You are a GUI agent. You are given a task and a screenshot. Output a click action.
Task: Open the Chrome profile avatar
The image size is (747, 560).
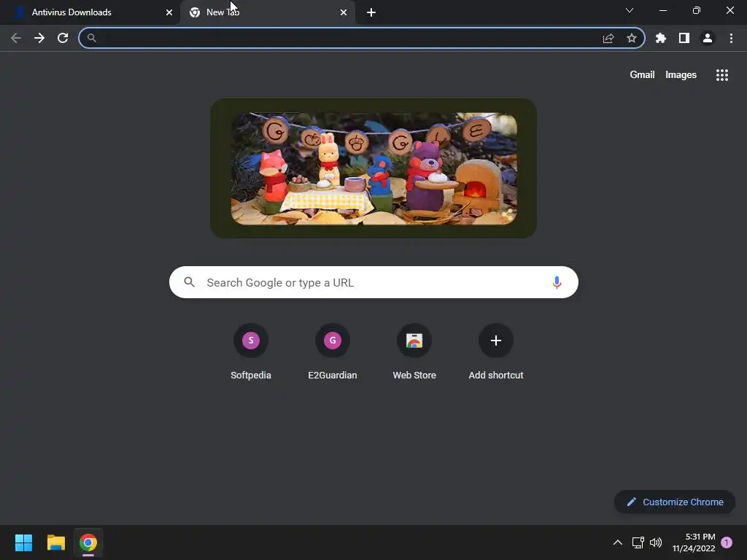point(708,38)
